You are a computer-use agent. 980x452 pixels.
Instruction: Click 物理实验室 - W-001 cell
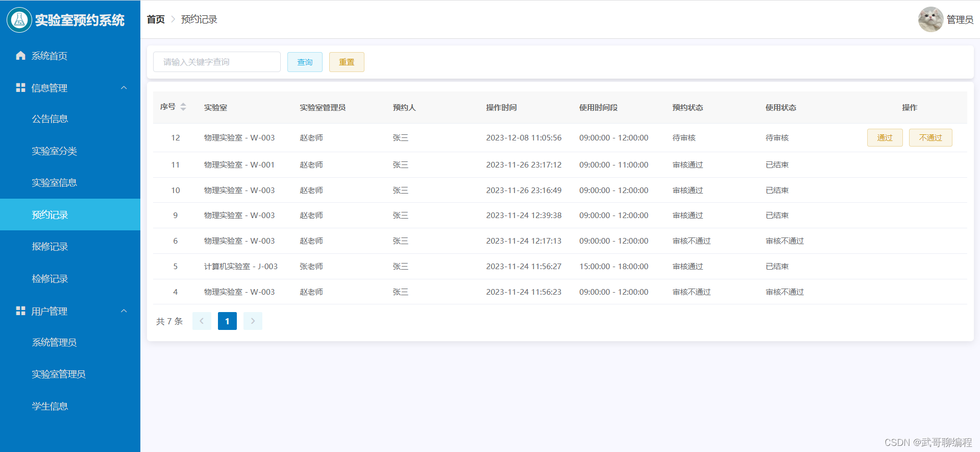click(x=239, y=164)
